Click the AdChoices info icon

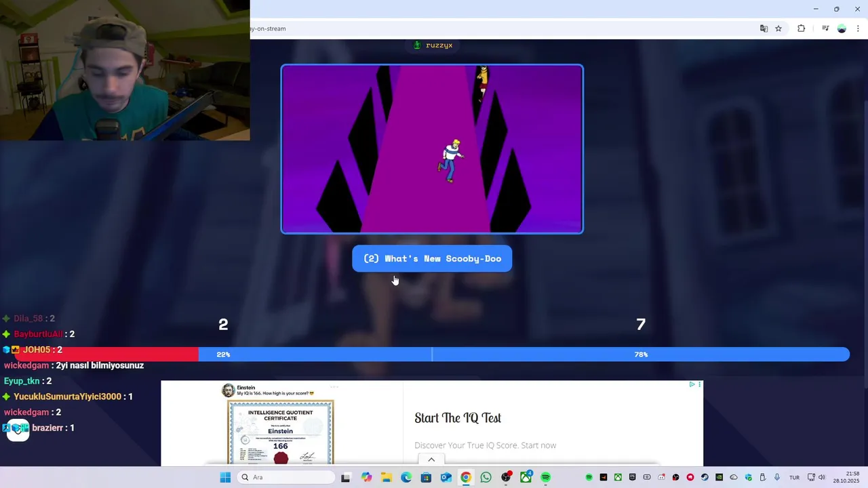coord(692,384)
